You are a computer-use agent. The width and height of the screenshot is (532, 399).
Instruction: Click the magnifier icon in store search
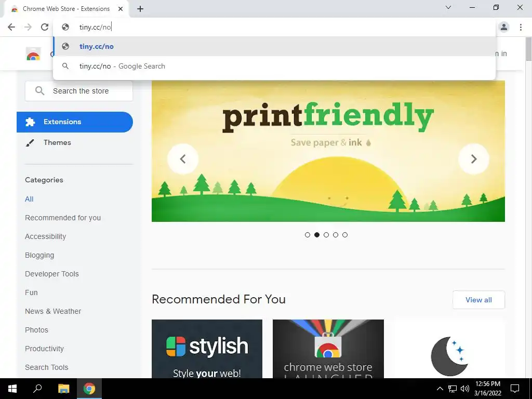coord(39,90)
